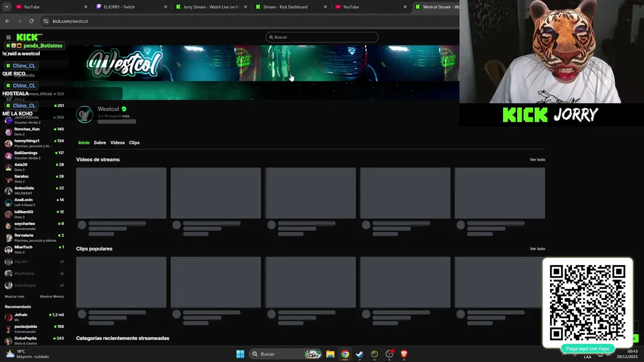The height and width of the screenshot is (362, 644).
Task: Open Jefrain avatar in Recomendado list
Action: tap(9, 317)
